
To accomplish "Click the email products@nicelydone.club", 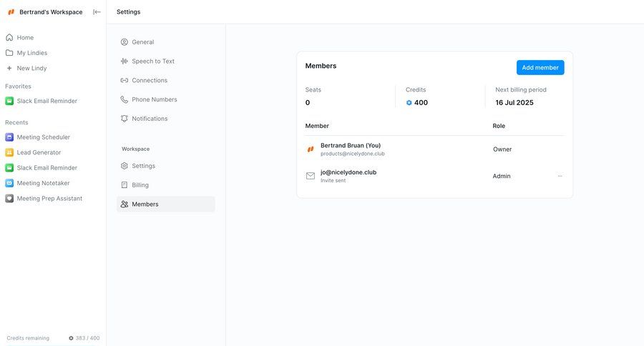I will click(x=352, y=154).
